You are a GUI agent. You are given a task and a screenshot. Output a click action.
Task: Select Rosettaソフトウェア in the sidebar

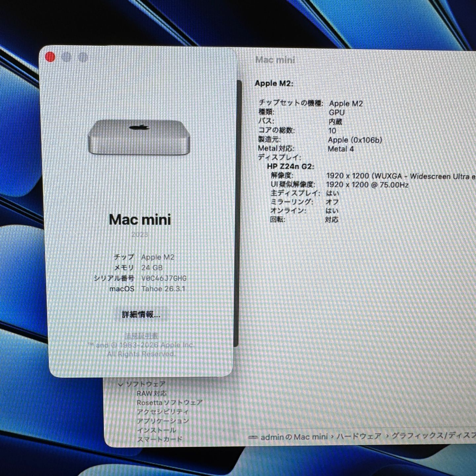click(x=170, y=403)
